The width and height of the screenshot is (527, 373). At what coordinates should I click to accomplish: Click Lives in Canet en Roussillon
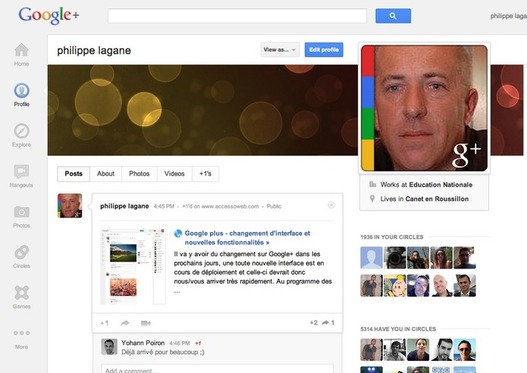[424, 199]
